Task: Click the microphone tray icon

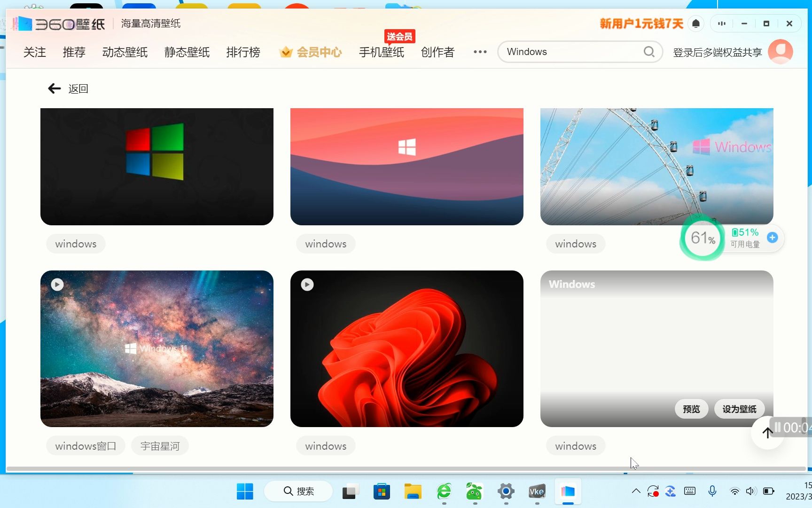Action: pos(712,492)
